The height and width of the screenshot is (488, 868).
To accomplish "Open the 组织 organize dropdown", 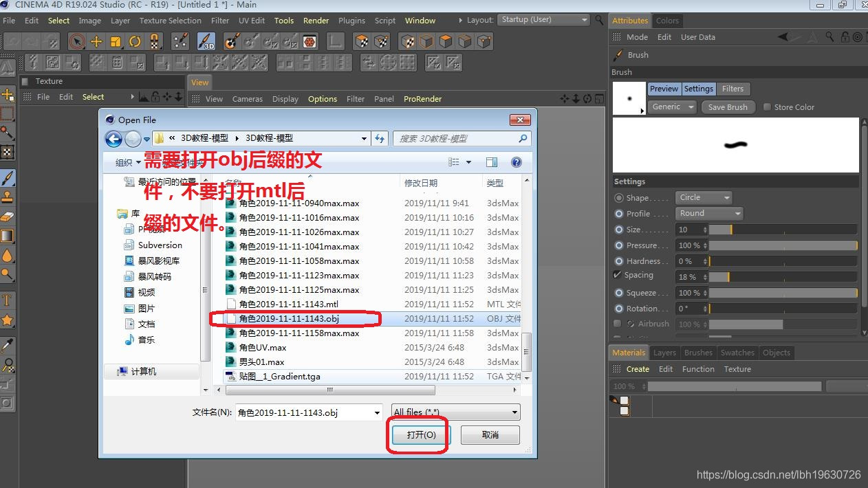I will (x=128, y=163).
